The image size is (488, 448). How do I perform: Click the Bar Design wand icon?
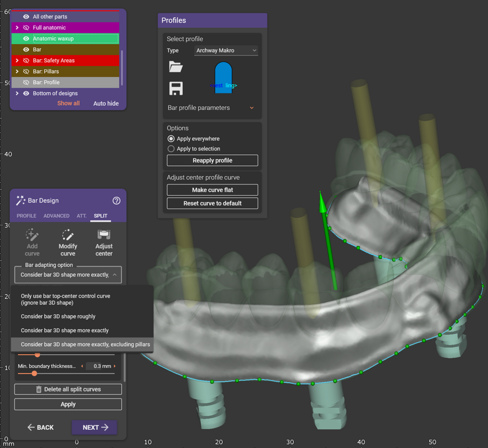pyautogui.click(x=20, y=200)
